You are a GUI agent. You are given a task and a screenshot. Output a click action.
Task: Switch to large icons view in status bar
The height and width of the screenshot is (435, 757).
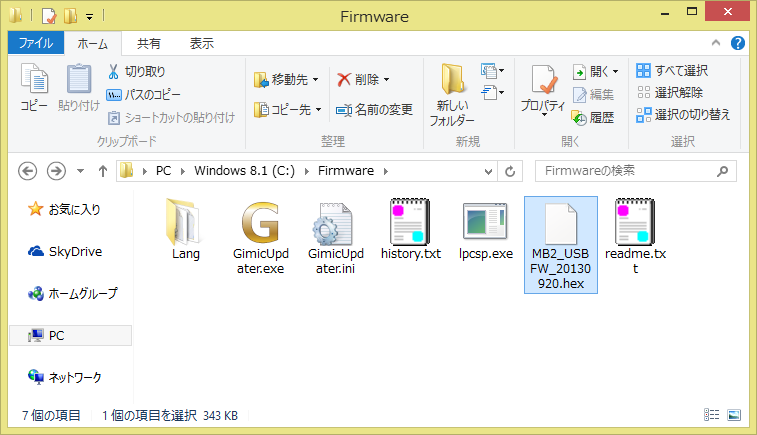tap(734, 414)
